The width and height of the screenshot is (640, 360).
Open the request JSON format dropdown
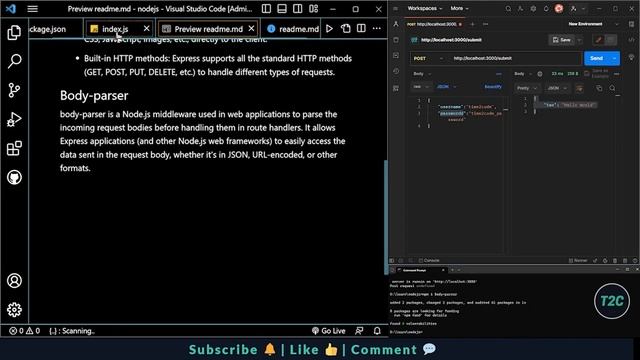tap(447, 87)
